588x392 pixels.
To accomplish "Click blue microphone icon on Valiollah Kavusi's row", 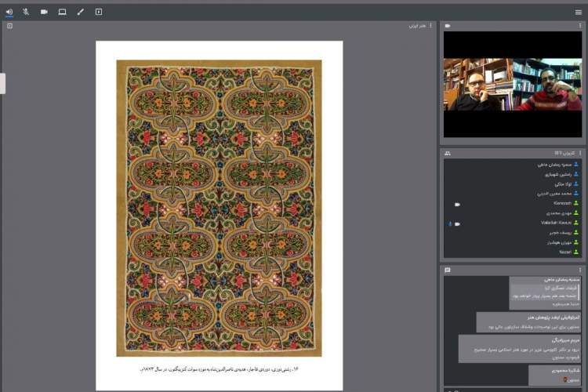I will (x=450, y=224).
